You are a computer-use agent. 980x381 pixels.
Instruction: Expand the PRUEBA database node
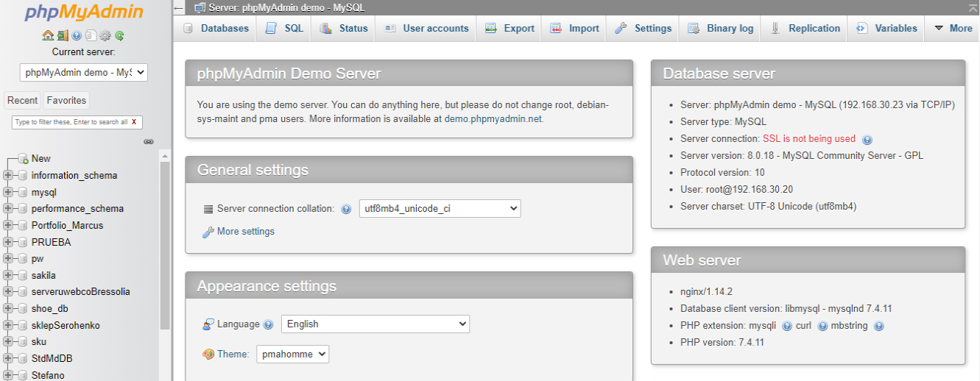(8, 243)
